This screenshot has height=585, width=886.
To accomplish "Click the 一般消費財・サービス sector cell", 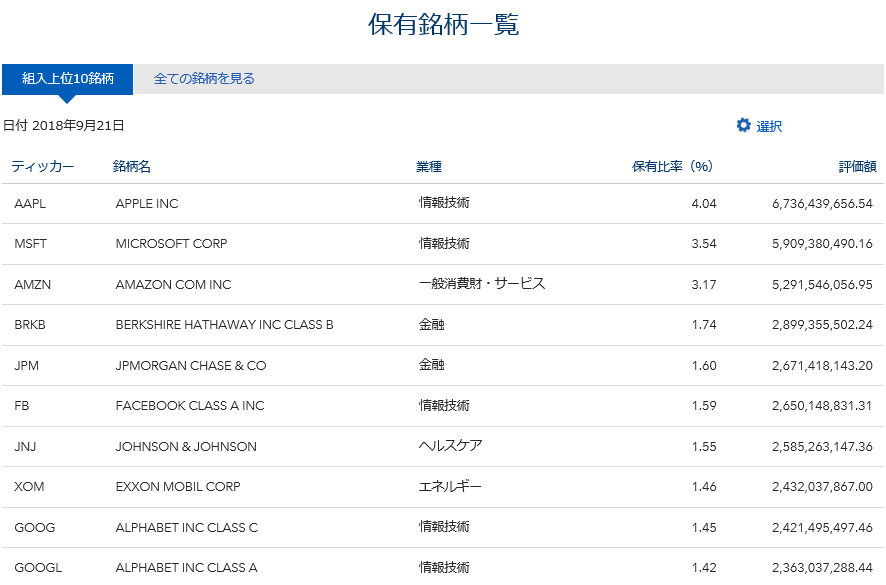I will click(482, 283).
